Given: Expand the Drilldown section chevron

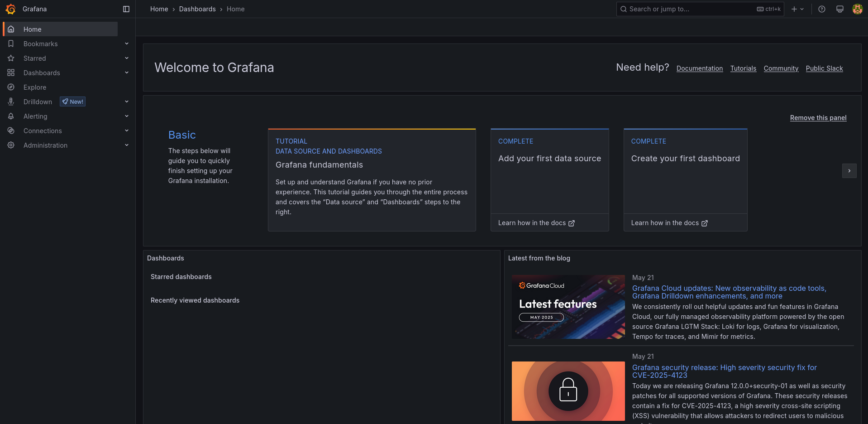Looking at the screenshot, I should pos(127,101).
